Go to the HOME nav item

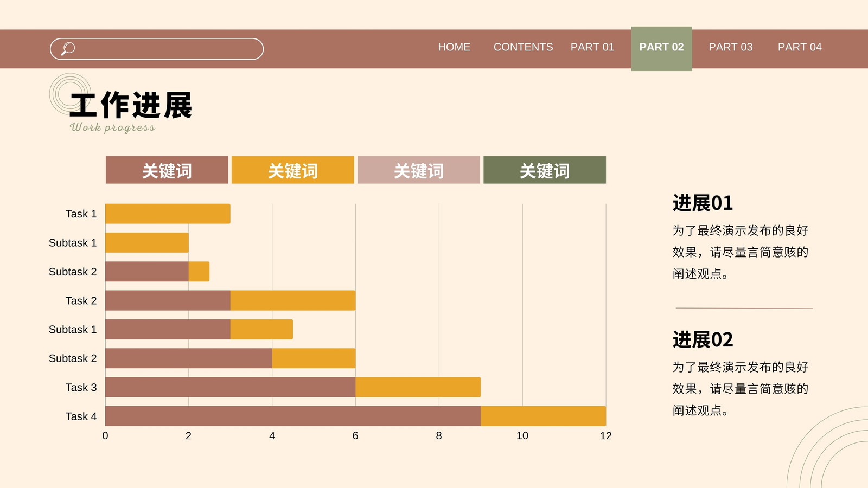tap(454, 47)
